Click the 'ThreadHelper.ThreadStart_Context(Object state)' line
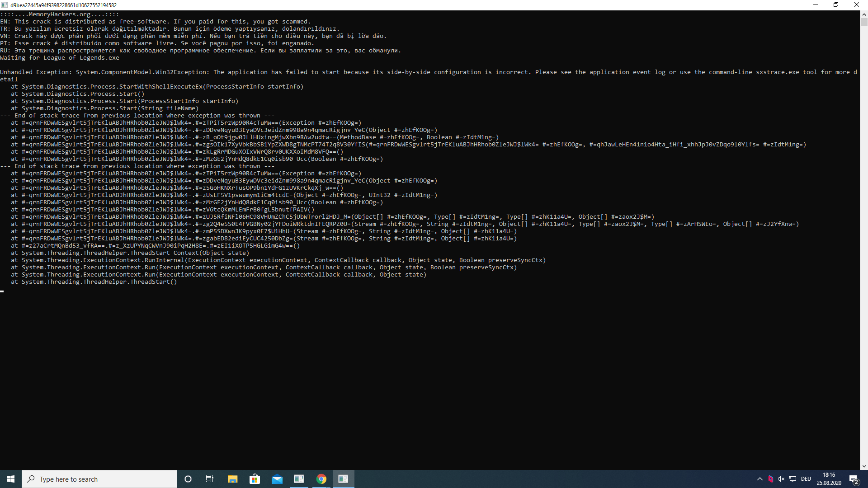 [130, 253]
